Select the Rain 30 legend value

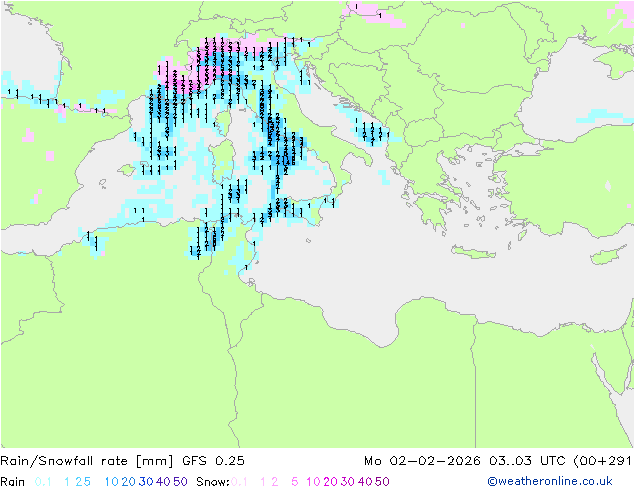pos(146,482)
